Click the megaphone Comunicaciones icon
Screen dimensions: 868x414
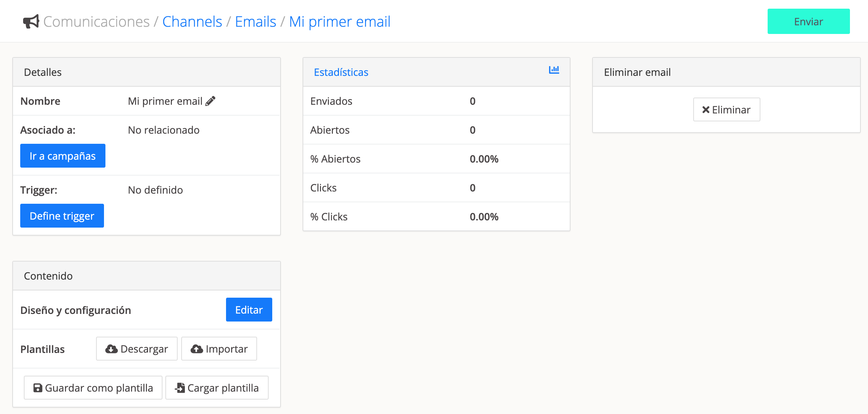coord(31,22)
